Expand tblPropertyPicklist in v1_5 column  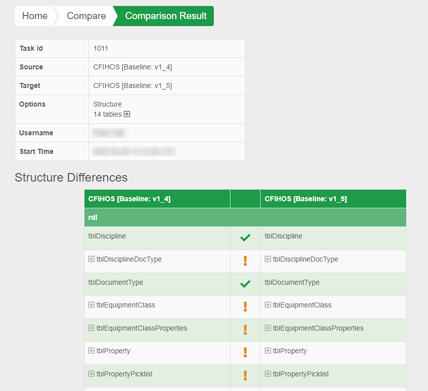267,374
